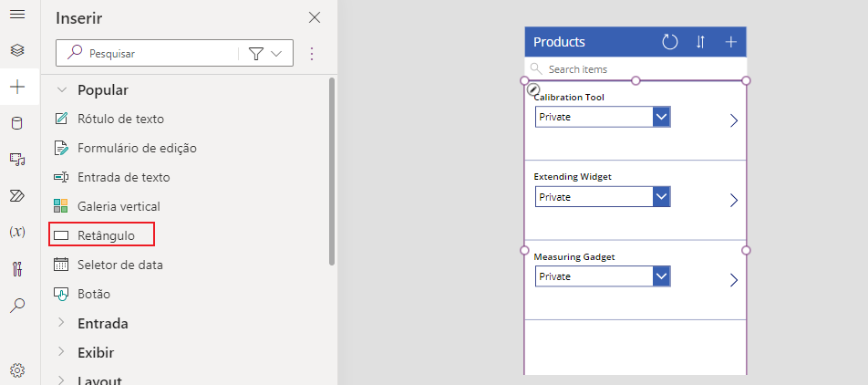Viewport: 868px width, 385px height.
Task: Open Power Automate flows icon
Action: click(17, 196)
